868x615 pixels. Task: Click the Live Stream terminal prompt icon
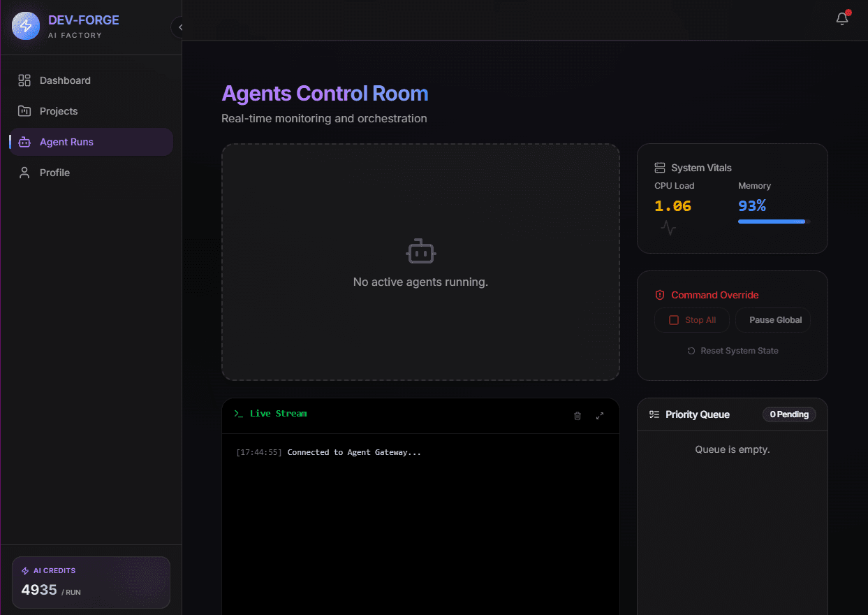point(237,414)
